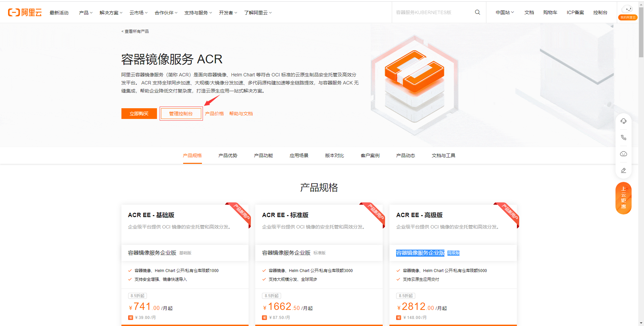
Task: Click the 8.5折起 tag on 标准版 card
Action: pyautogui.click(x=272, y=296)
